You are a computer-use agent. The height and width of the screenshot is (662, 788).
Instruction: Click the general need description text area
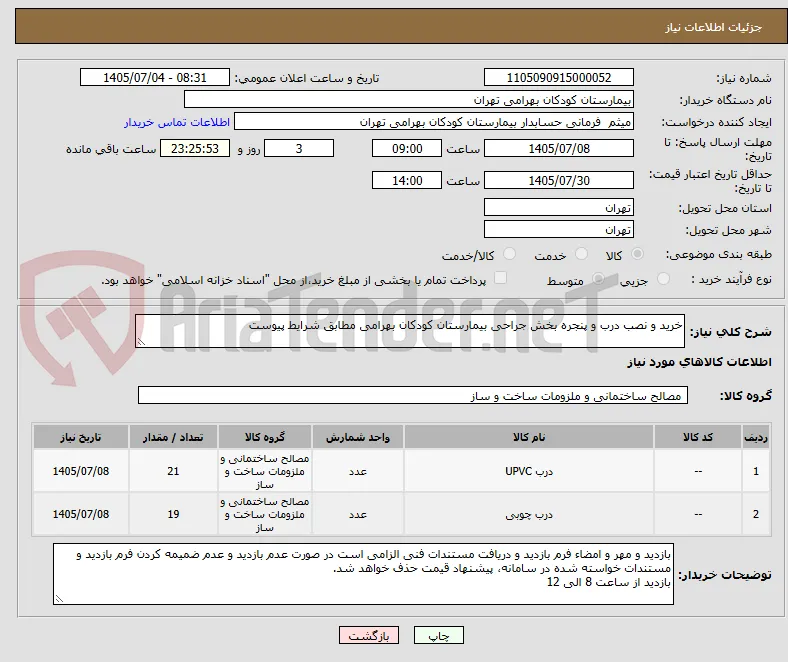pyautogui.click(x=410, y=331)
